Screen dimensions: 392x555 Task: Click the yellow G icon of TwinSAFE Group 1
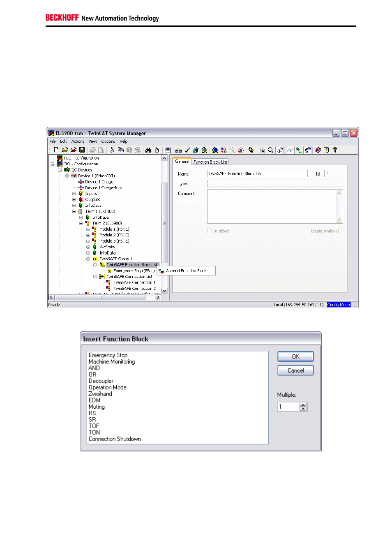[95, 259]
